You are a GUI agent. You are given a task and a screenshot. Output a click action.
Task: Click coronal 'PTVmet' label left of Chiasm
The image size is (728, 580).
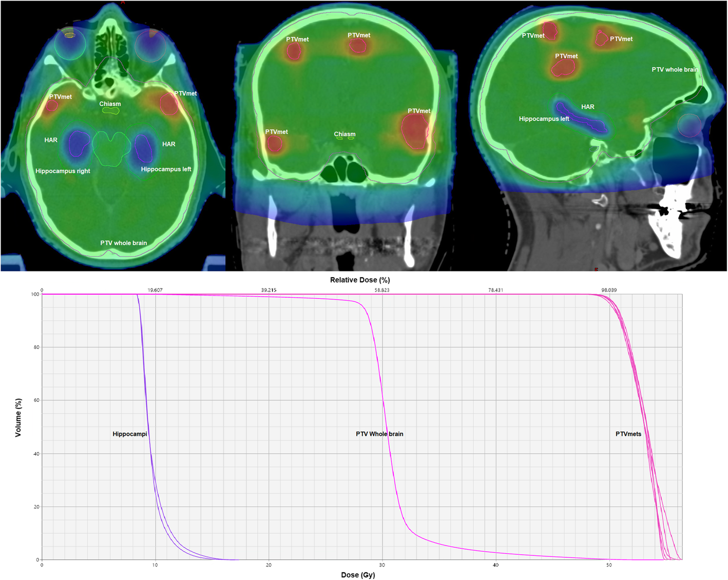[276, 132]
